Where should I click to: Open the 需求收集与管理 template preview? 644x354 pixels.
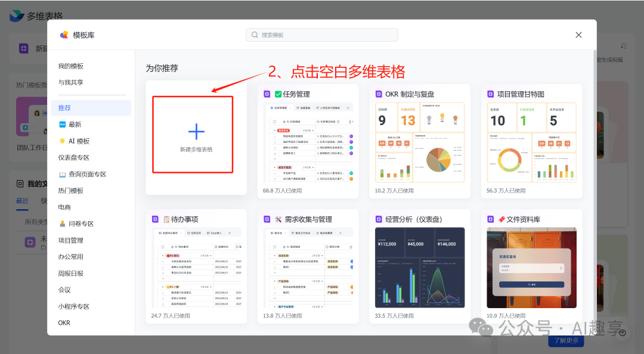[x=308, y=268]
